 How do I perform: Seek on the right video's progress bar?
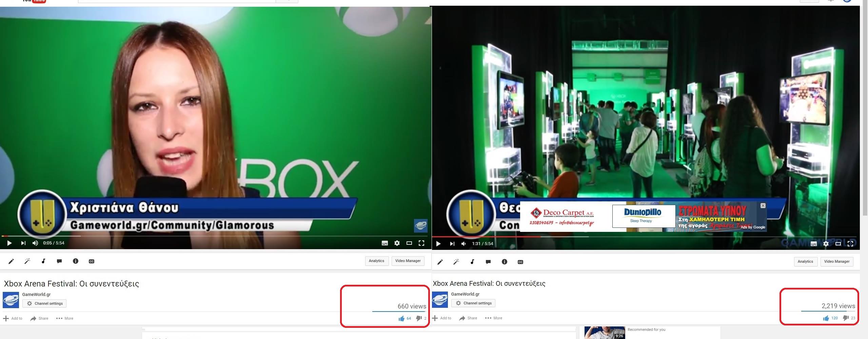644,237
